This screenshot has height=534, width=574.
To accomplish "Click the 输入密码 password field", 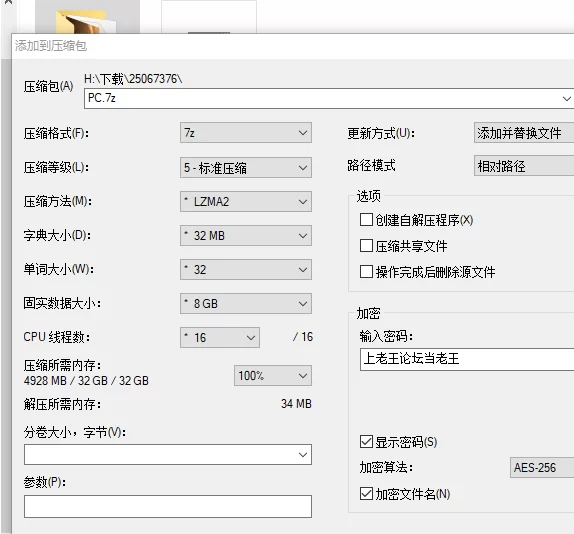I will pyautogui.click(x=467, y=359).
